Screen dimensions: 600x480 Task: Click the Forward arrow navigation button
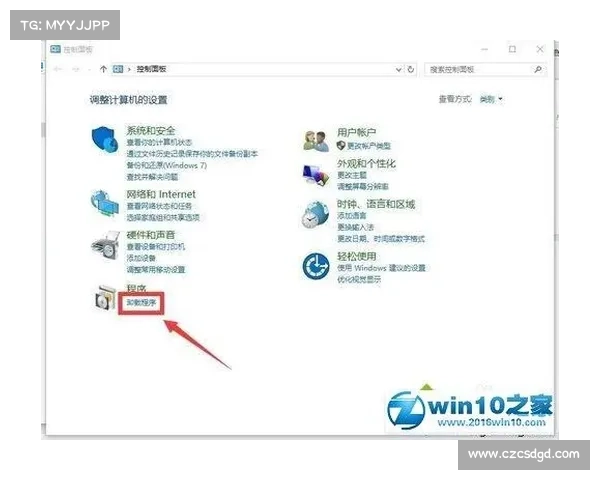[x=76, y=69]
